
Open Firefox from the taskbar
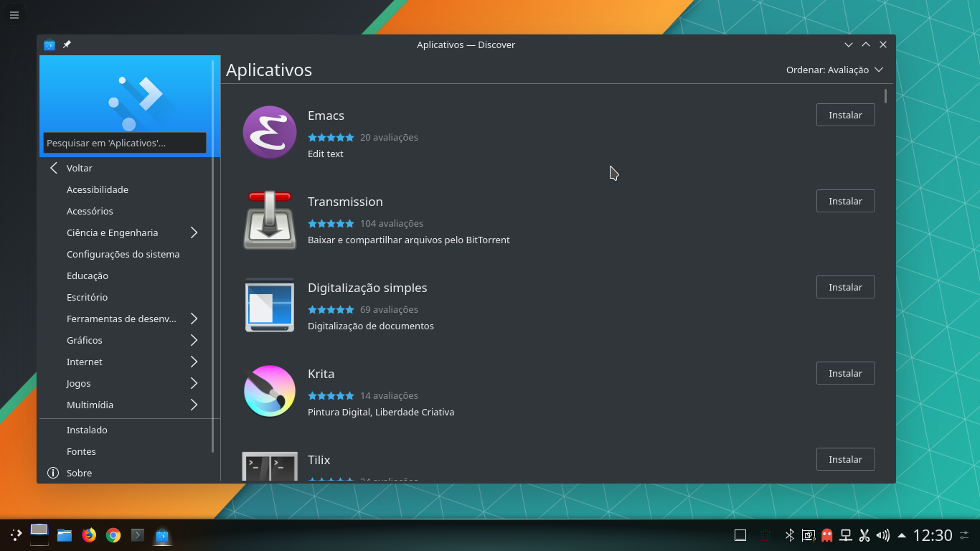[x=88, y=534]
